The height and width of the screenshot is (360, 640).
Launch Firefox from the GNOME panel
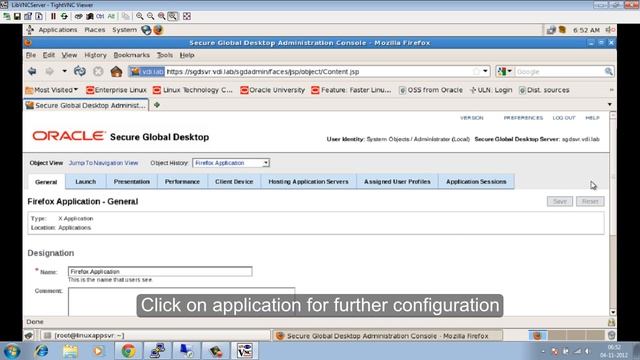click(158, 30)
